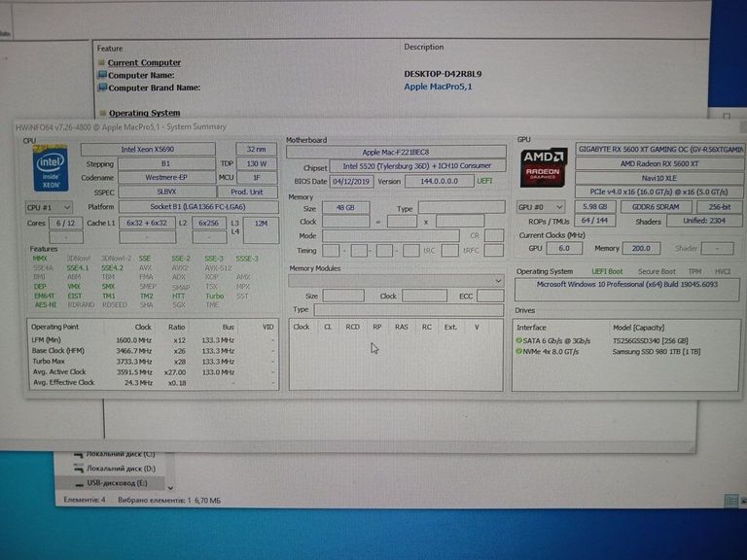Viewport: 747px width, 560px height.
Task: Click the AMD Radeon Graphics logo
Action: [x=543, y=168]
